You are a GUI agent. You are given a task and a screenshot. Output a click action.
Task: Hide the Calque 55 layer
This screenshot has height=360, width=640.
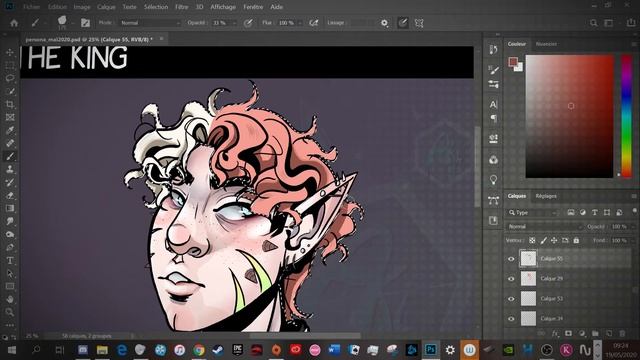pos(511,259)
